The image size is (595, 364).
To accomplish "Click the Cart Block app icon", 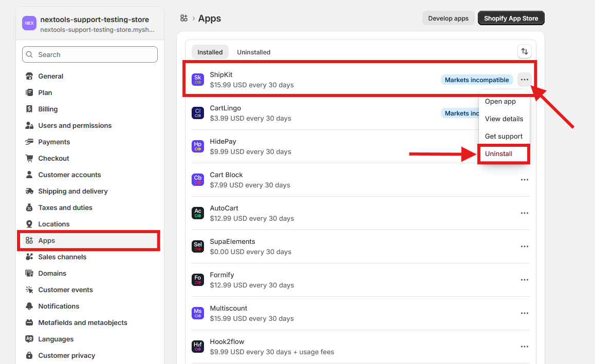I will coord(198,180).
